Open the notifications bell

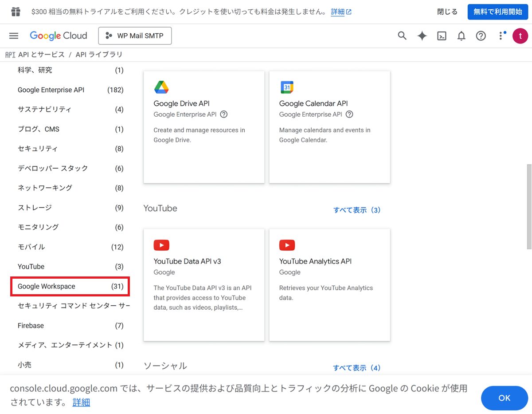[462, 36]
